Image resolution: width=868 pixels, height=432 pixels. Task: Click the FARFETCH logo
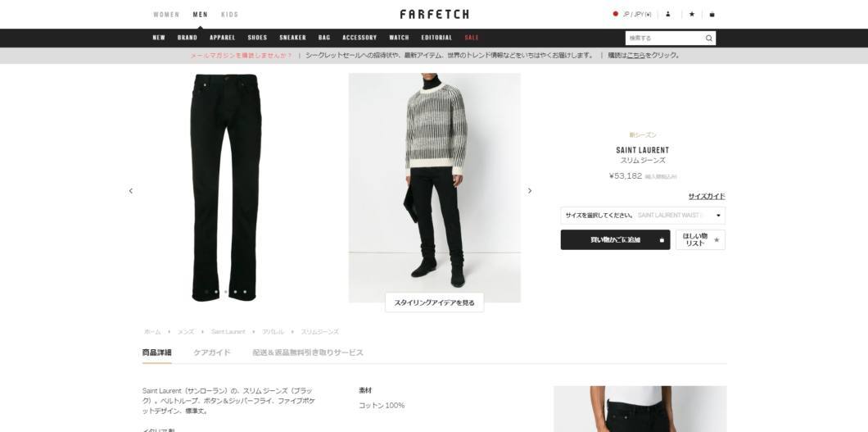coord(435,15)
